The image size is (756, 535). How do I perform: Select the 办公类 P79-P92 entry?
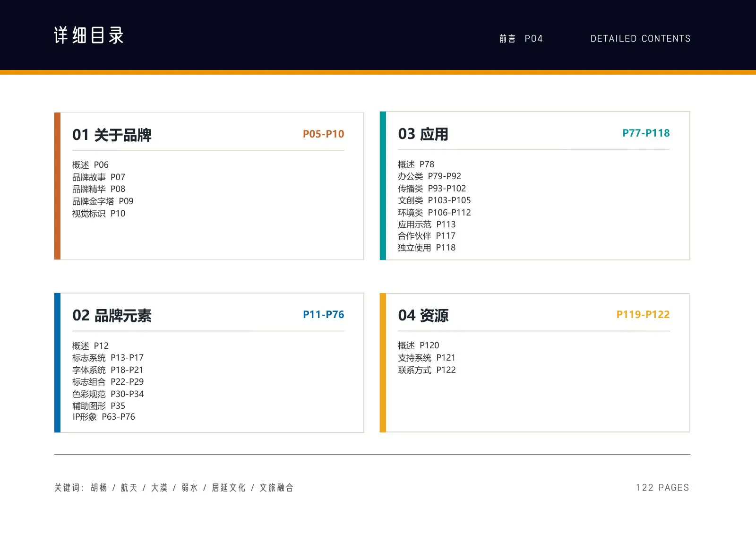coord(430,176)
